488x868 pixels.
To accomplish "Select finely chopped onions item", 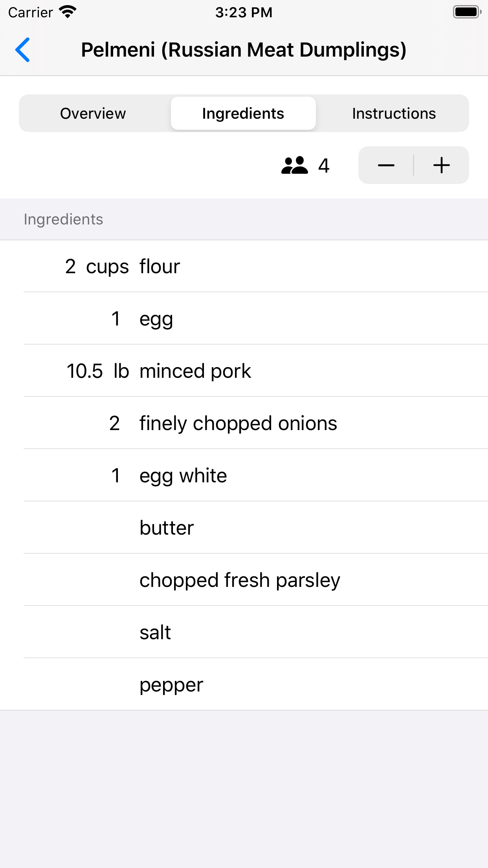I will (244, 423).
